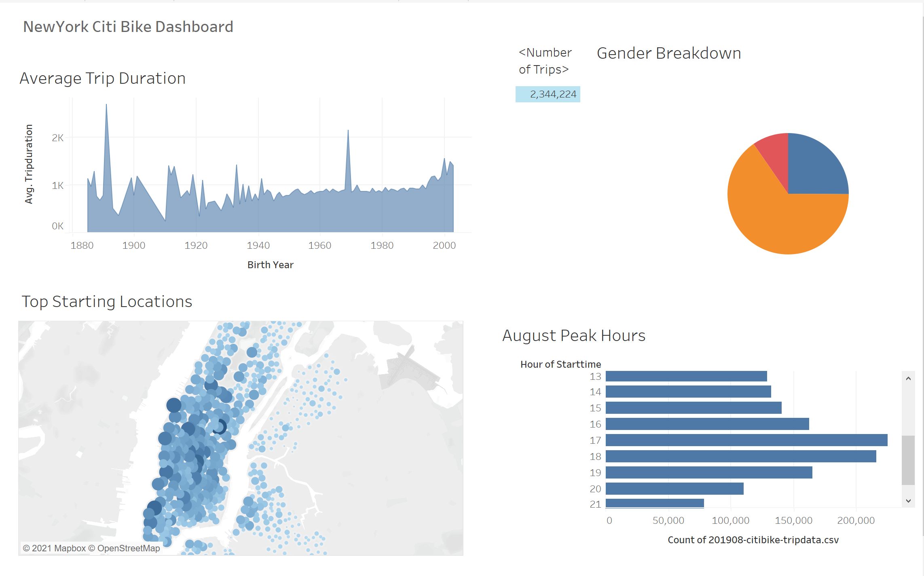Click the Gender Breakdown title

(669, 53)
